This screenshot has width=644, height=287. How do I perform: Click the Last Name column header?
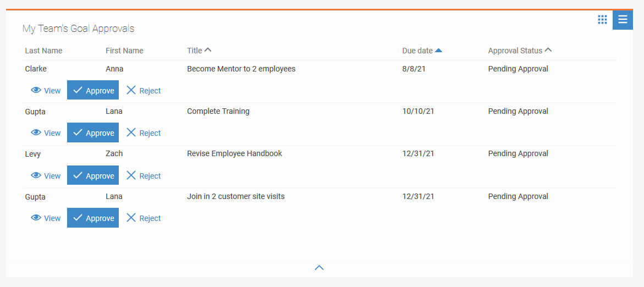click(43, 51)
